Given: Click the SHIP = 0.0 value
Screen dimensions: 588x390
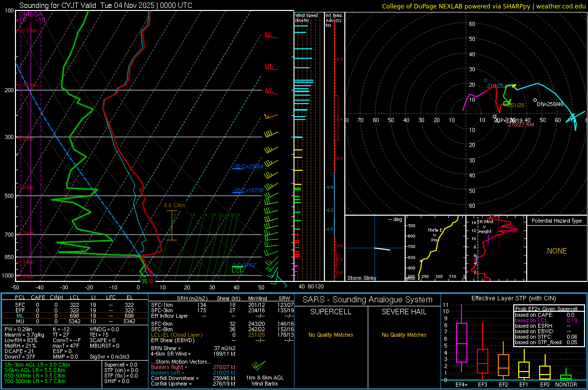Looking at the screenshot, I should click(116, 381).
